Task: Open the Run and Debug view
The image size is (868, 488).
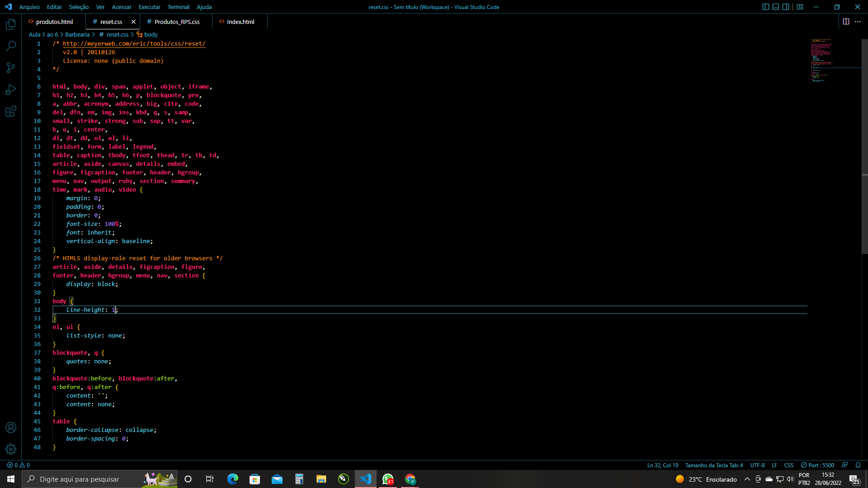Action: [x=11, y=89]
